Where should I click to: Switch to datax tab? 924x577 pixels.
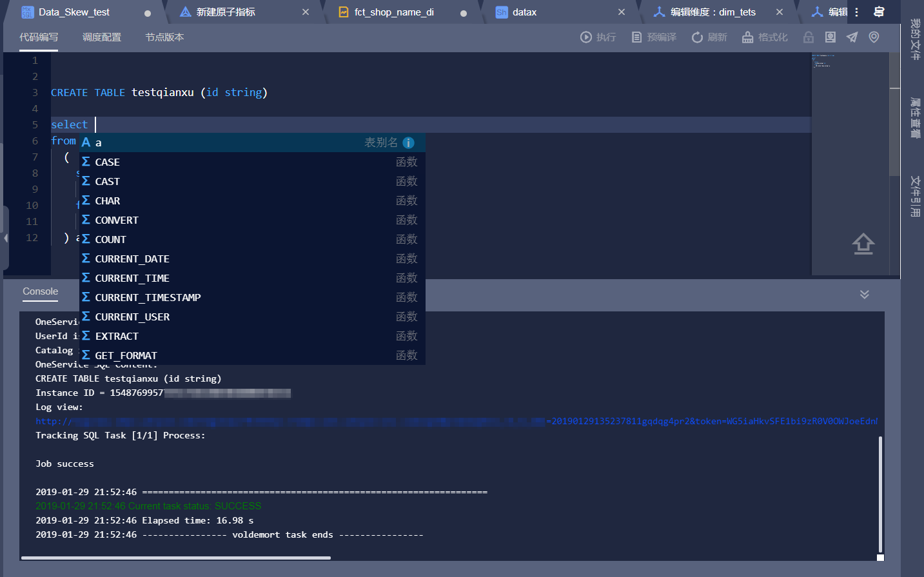[x=524, y=12]
